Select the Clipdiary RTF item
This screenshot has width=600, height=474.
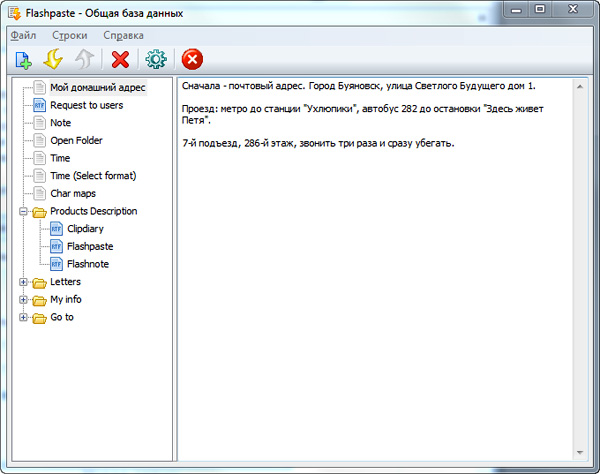point(91,229)
